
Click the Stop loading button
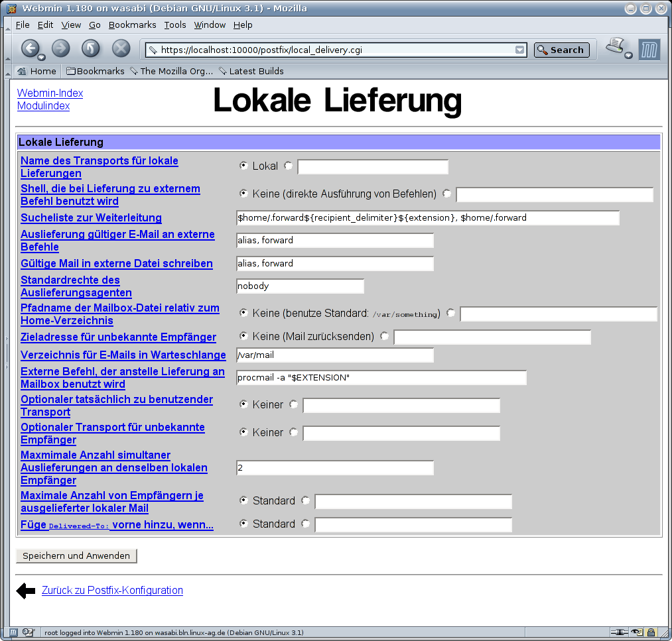[x=121, y=48]
